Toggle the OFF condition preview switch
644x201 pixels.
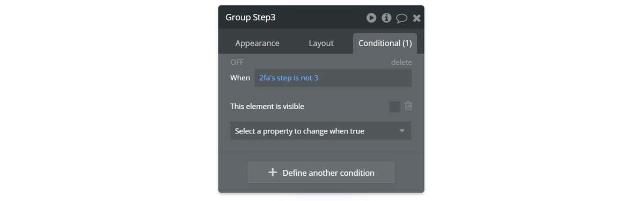click(x=237, y=62)
